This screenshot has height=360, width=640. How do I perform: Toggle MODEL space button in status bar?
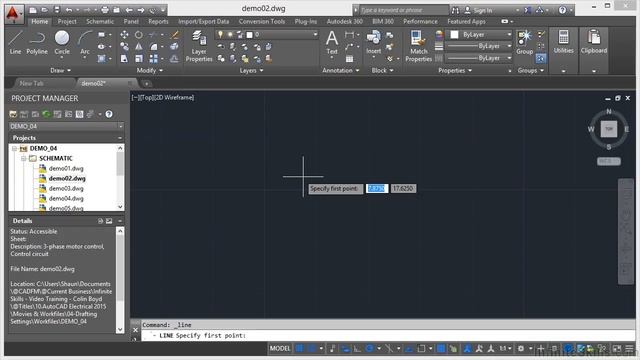(280, 349)
